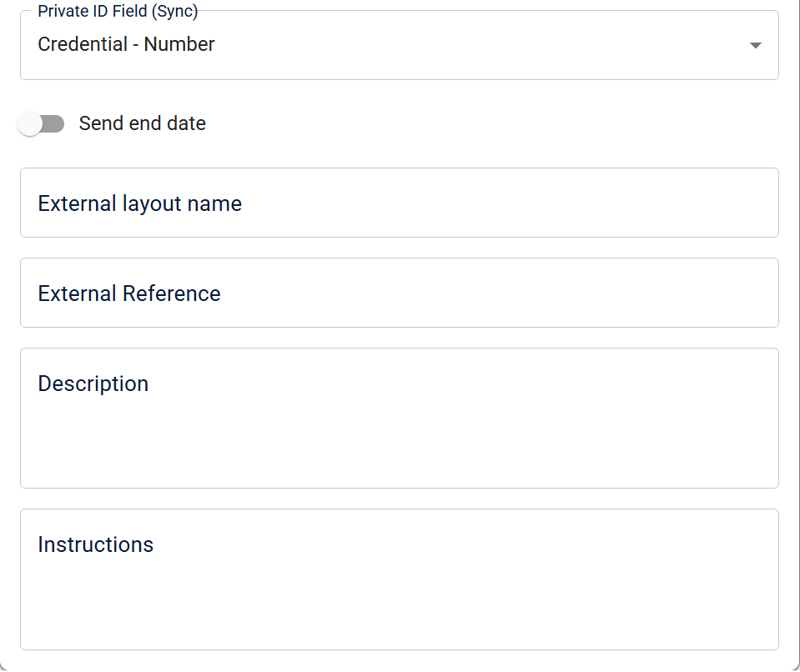Click the External layout name placeholder text
Image resolution: width=800 pixels, height=672 pixels.
point(139,203)
